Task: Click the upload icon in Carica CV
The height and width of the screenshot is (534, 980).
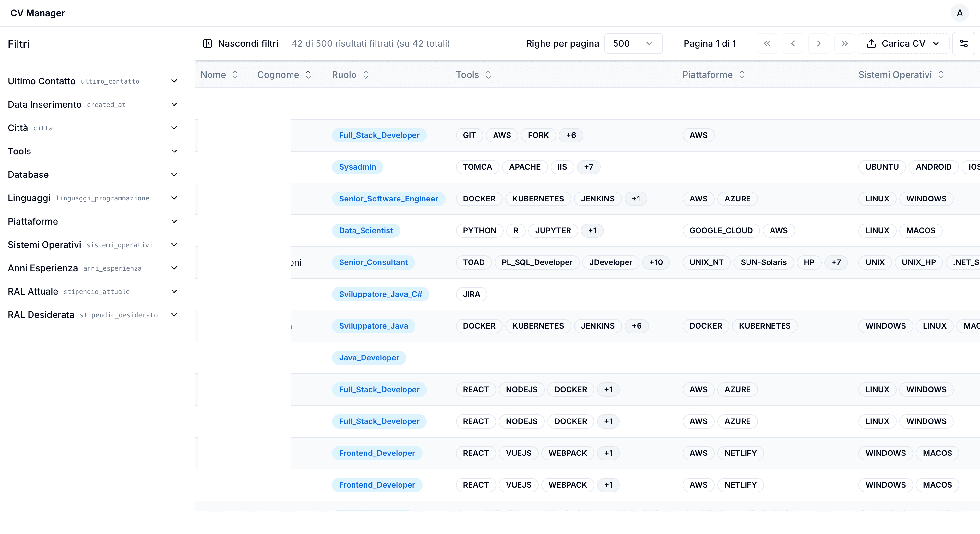Action: pyautogui.click(x=871, y=43)
